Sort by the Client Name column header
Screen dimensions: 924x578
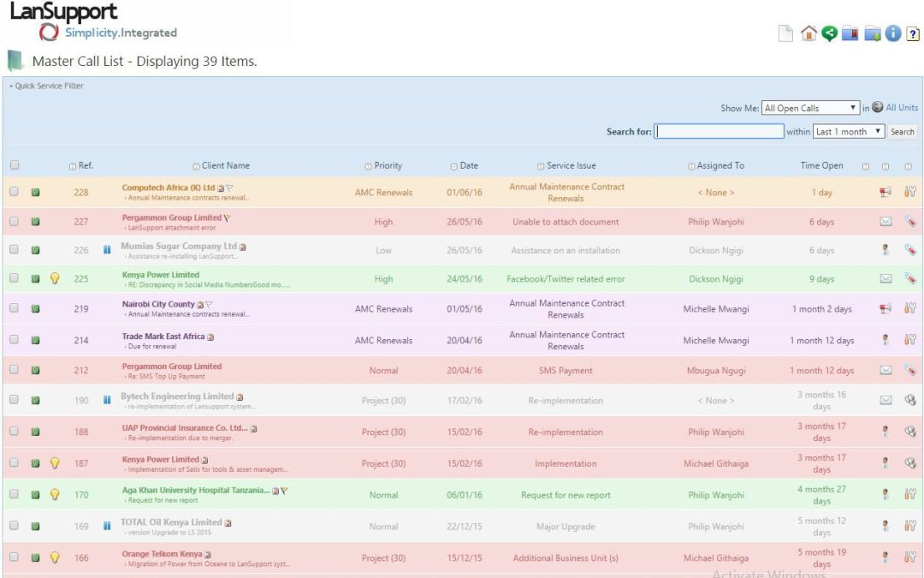click(226, 165)
